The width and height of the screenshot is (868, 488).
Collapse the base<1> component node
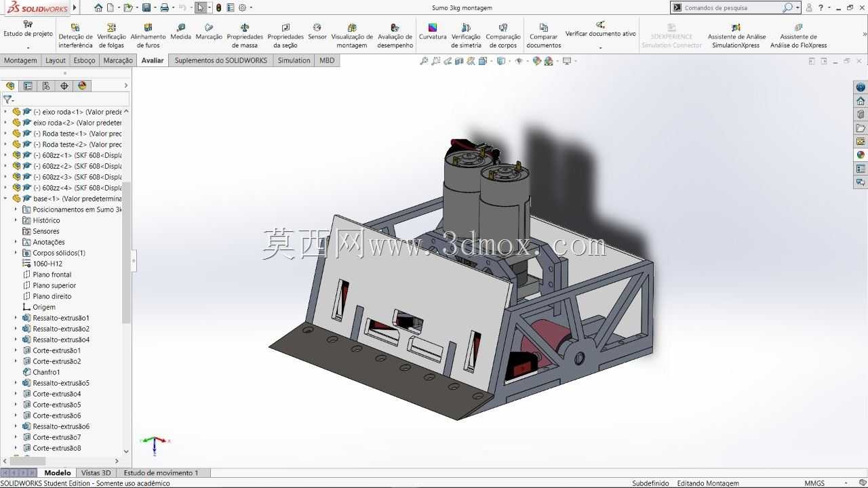pyautogui.click(x=5, y=199)
